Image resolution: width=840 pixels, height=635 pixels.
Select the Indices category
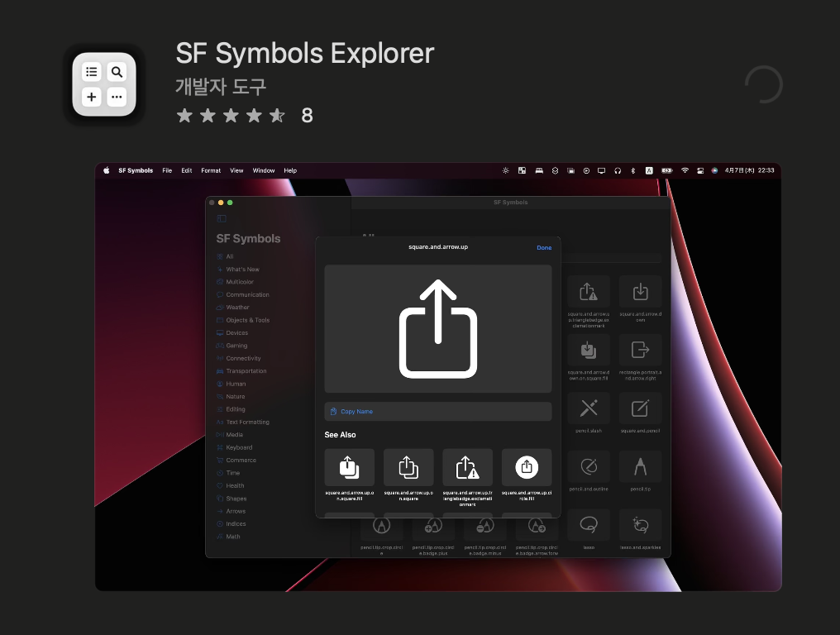tap(231, 524)
